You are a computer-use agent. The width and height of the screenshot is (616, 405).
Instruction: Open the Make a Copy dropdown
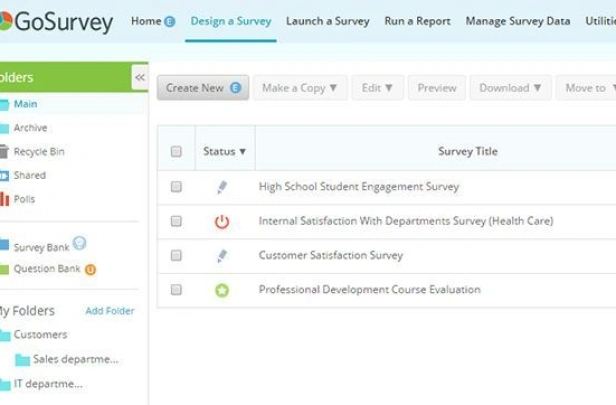[300, 88]
